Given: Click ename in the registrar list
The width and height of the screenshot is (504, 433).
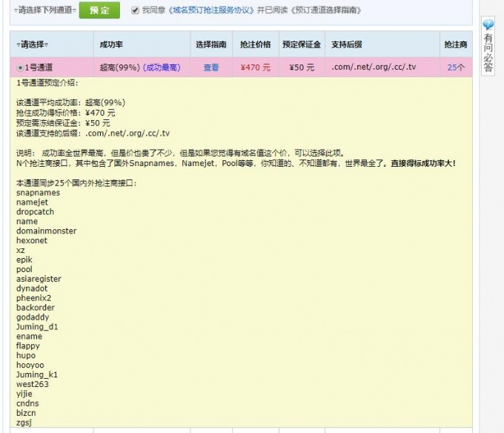Looking at the screenshot, I should point(29,336).
